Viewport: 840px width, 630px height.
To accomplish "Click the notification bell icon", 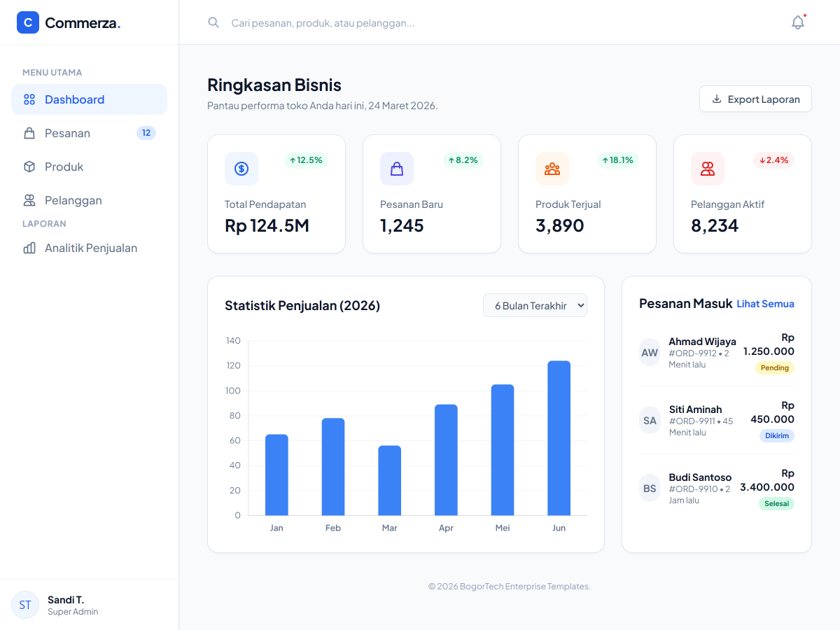I will click(797, 22).
